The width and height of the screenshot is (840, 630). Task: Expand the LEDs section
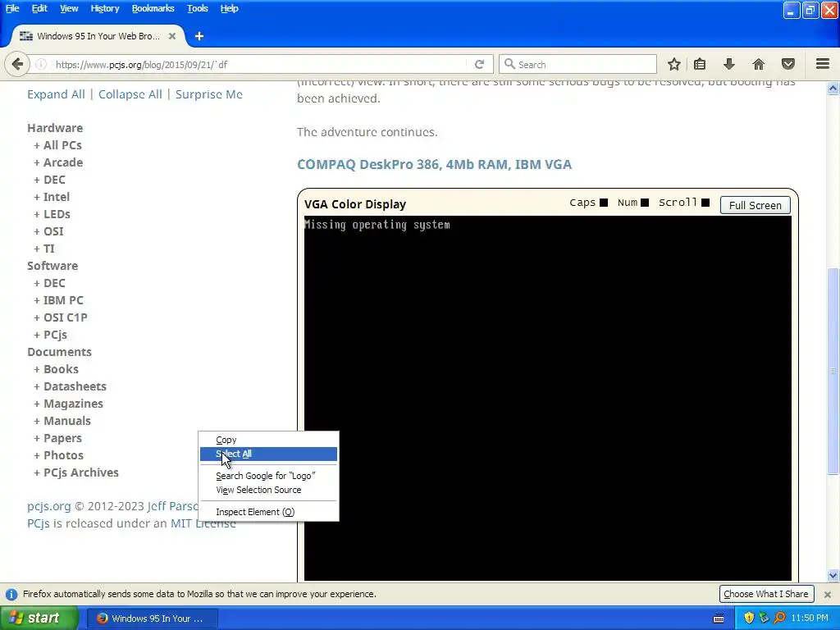[52, 214]
